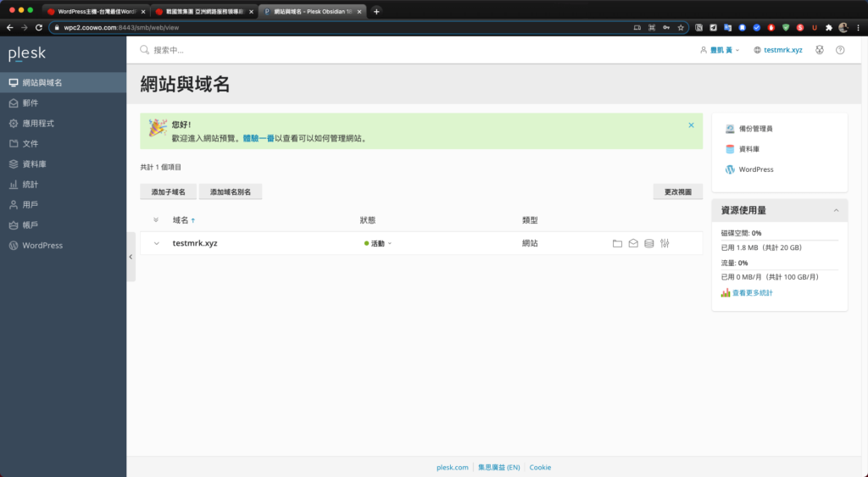Open plesk.com footer link
This screenshot has width=868, height=477.
pyautogui.click(x=453, y=468)
